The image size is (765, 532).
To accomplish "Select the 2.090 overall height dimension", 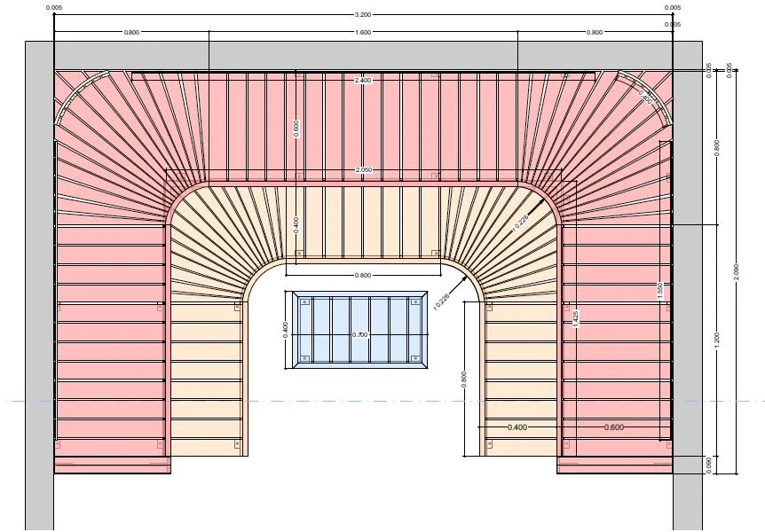I will tap(737, 272).
